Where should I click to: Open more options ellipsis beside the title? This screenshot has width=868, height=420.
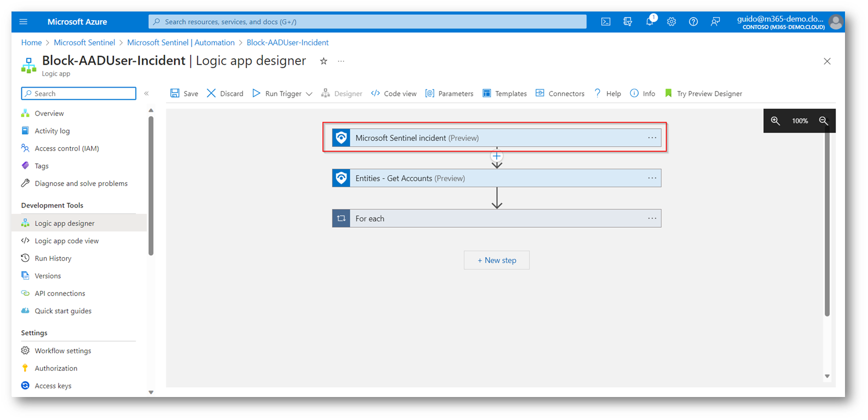click(341, 61)
